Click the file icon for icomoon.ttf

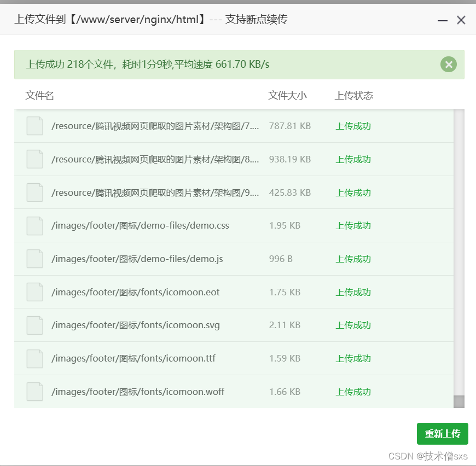click(34, 359)
